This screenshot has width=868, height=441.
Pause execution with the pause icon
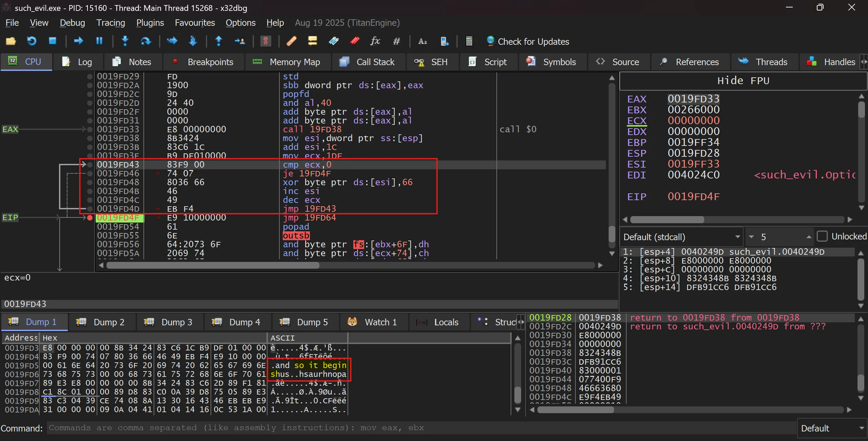point(99,41)
